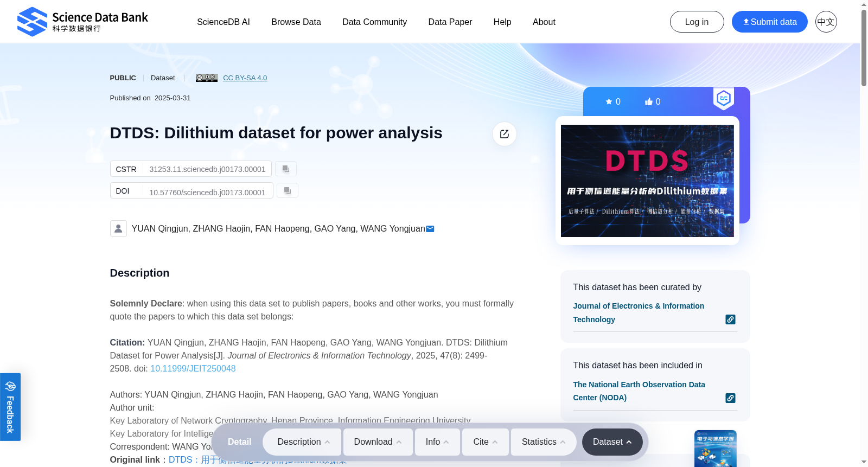
Task: Open Journal of Electronics & Information Technology link
Action: tap(639, 313)
